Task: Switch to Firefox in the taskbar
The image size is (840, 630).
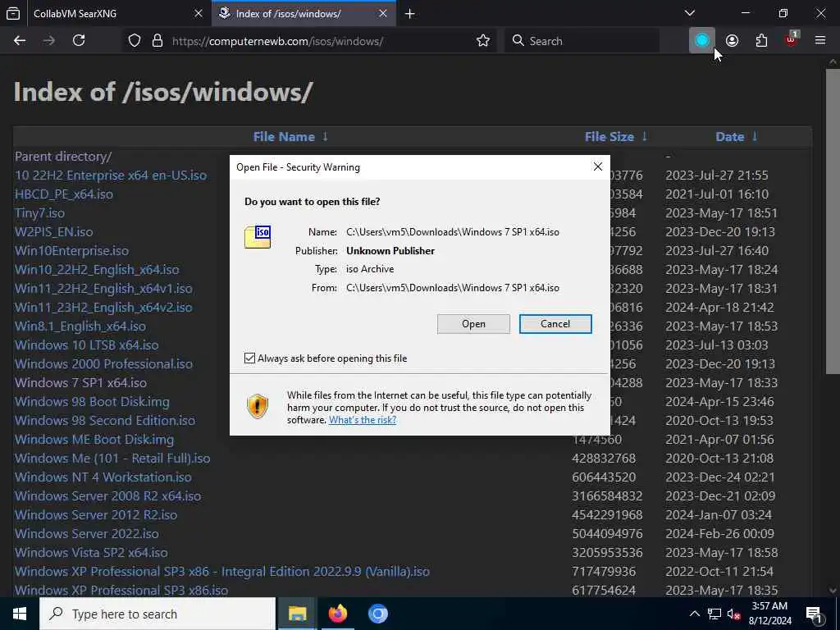Action: tap(337, 614)
